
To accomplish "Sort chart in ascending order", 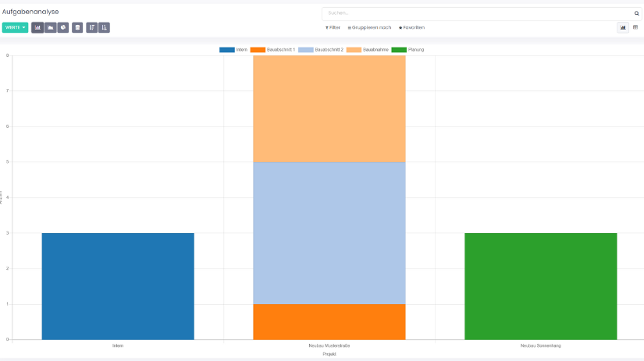I will click(x=104, y=27).
